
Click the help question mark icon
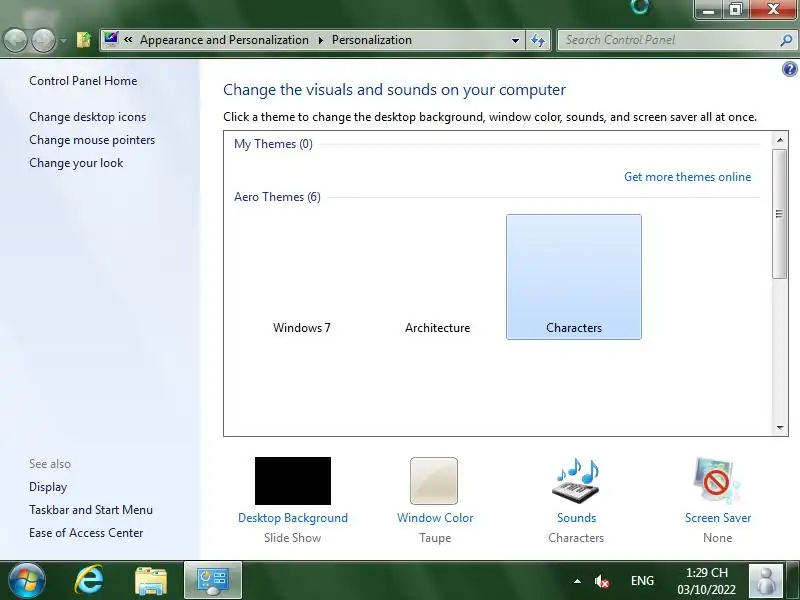point(789,69)
